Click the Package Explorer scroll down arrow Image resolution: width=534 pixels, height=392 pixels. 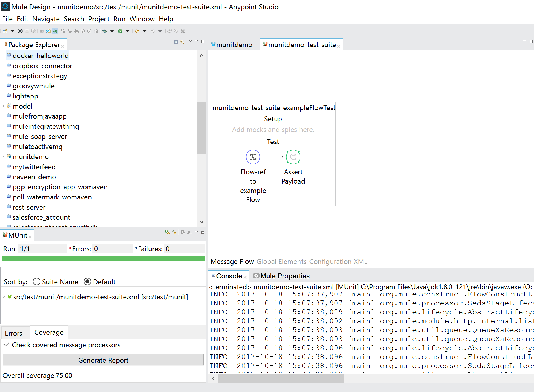pyautogui.click(x=201, y=222)
